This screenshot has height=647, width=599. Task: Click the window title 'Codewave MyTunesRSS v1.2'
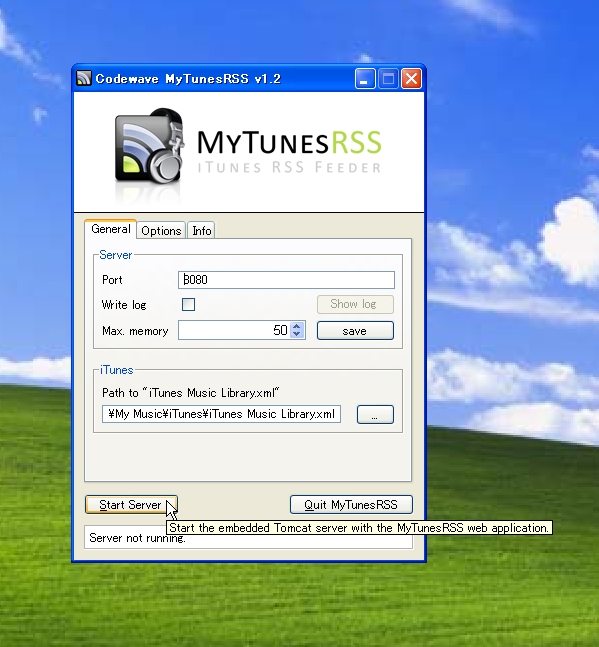tap(188, 79)
